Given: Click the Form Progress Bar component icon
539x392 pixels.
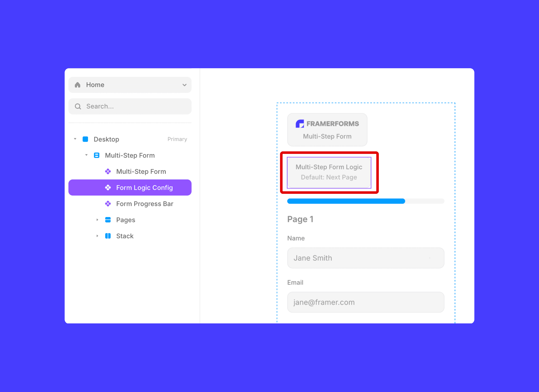Looking at the screenshot, I should click(108, 204).
